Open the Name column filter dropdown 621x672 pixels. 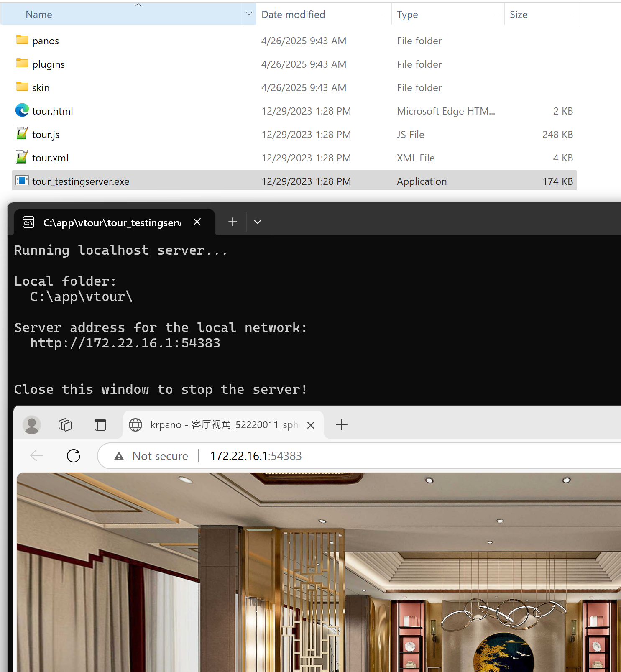(249, 14)
